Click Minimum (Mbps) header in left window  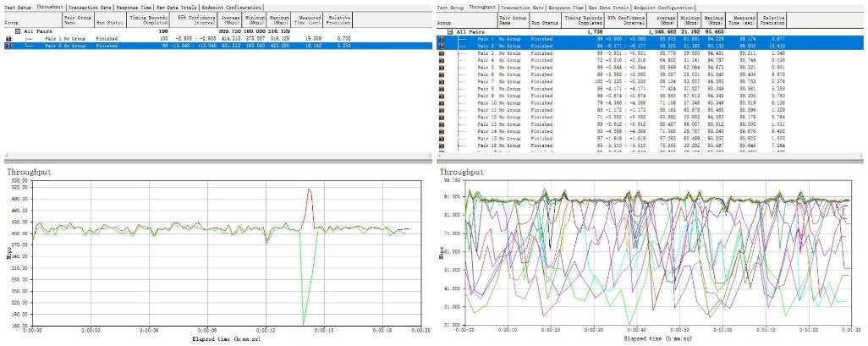pyautogui.click(x=255, y=20)
